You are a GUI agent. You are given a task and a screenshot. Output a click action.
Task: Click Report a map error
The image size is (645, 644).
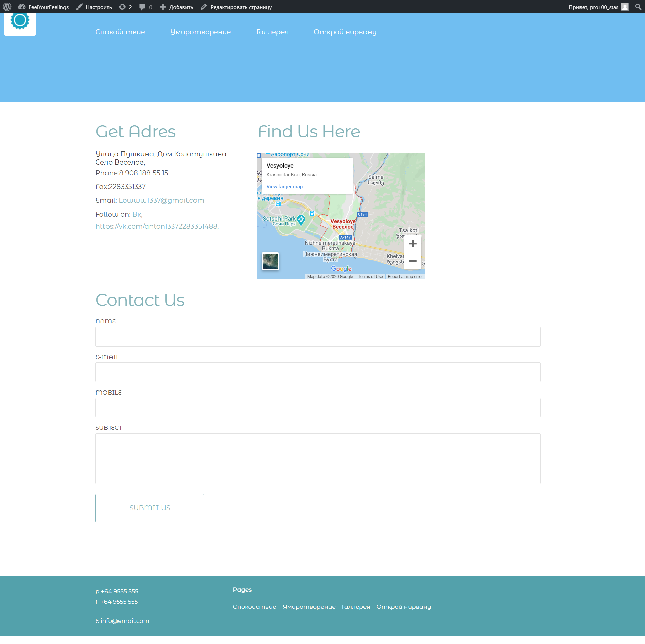coord(405,277)
